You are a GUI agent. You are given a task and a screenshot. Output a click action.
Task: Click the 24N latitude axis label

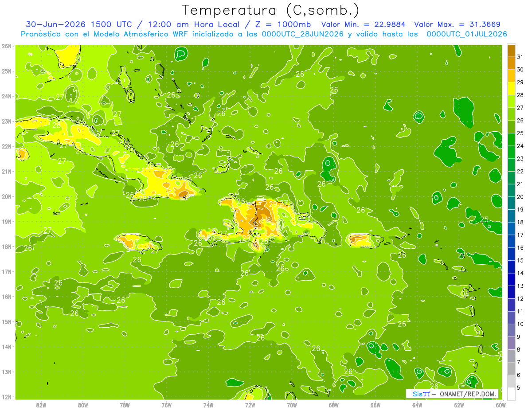(7, 96)
